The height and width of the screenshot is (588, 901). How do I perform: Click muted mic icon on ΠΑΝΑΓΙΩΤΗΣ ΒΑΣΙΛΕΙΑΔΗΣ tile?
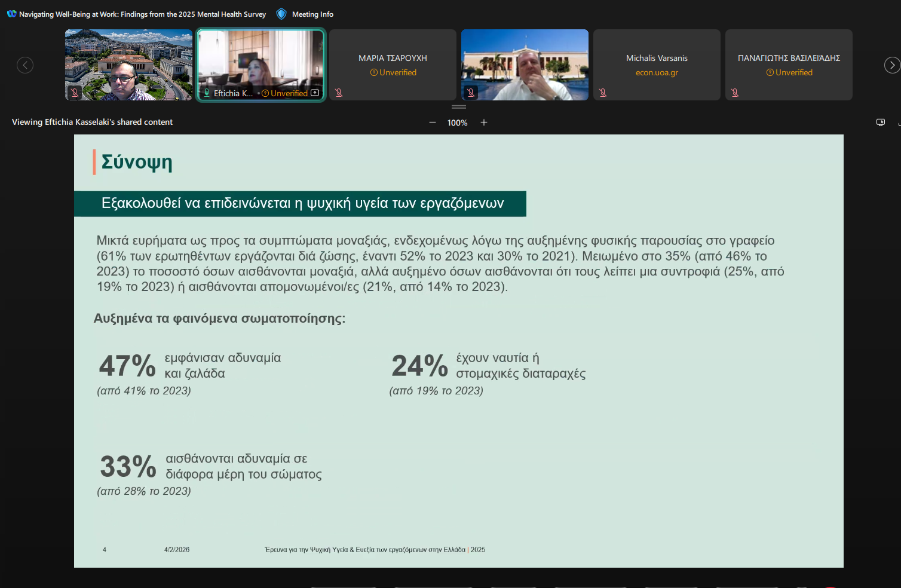735,93
